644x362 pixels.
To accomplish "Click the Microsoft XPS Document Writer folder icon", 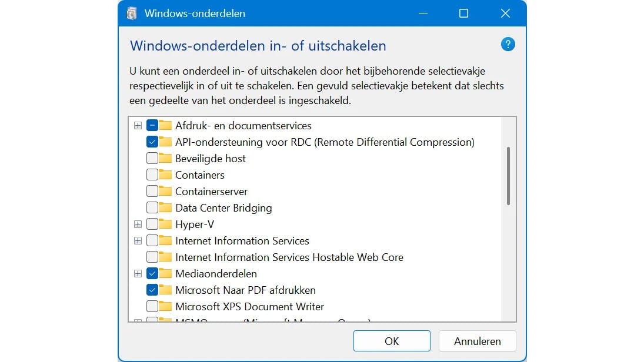I will 165,306.
